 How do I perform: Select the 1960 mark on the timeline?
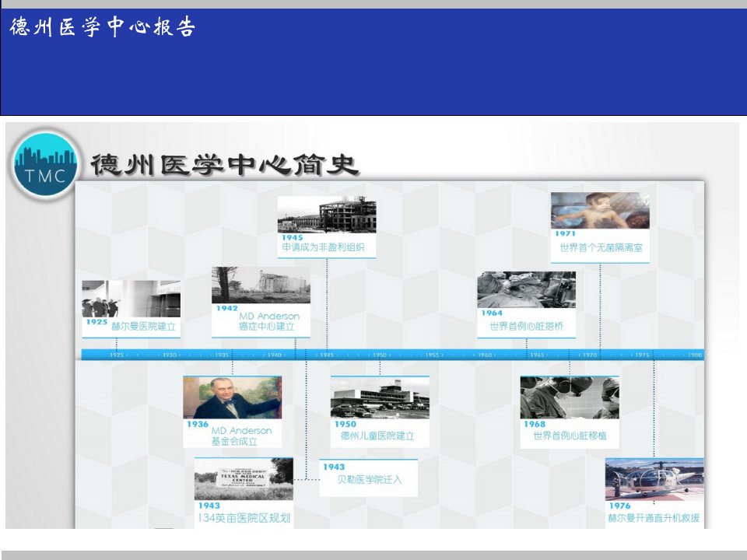[485, 355]
